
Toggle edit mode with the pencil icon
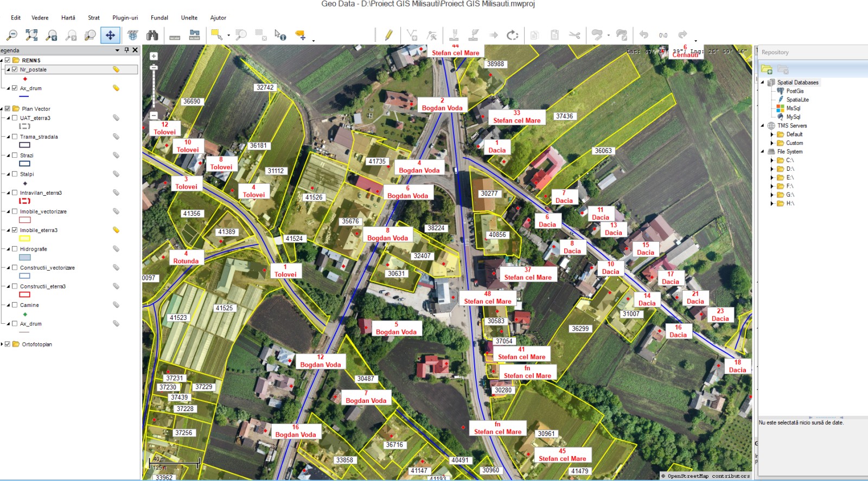[388, 35]
